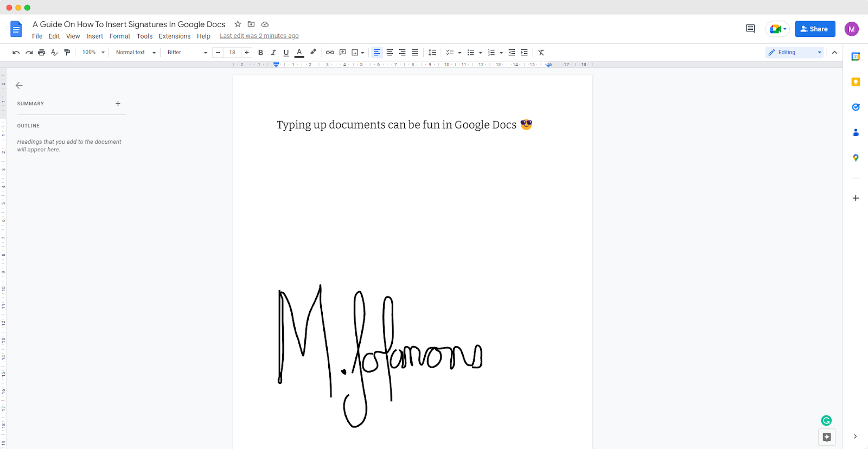The height and width of the screenshot is (449, 868).
Task: Add a comment using the toolbar icon
Action: click(343, 53)
